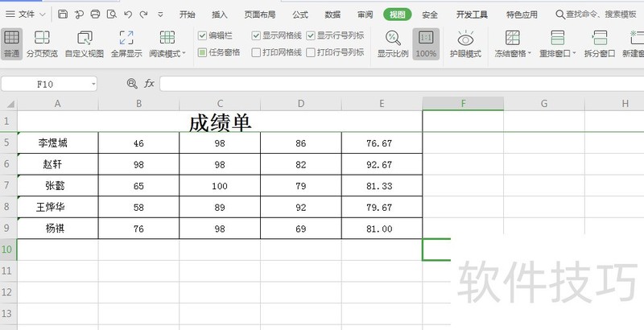Toggle 任务窗格 task pane checkbox
This screenshot has width=644, height=330.
(202, 52)
